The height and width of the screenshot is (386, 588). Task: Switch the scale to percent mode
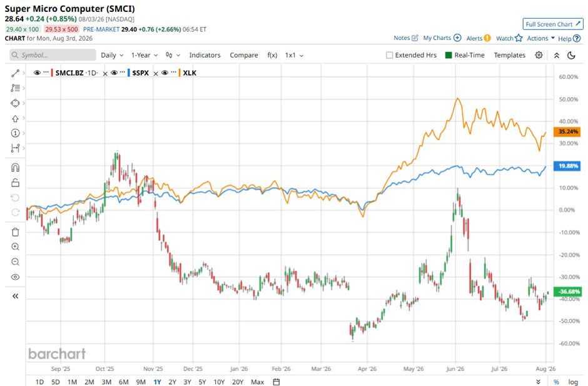pyautogui.click(x=556, y=382)
